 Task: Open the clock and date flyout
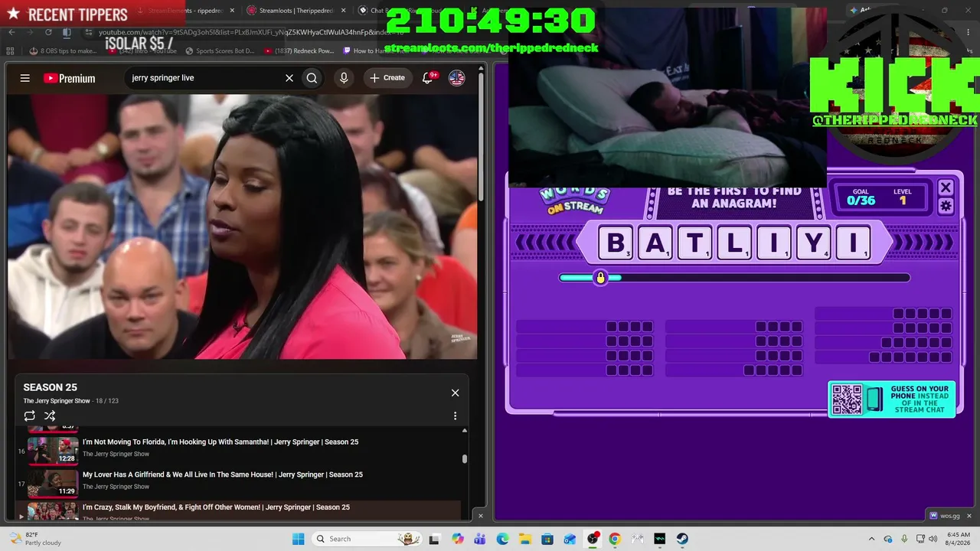tap(959, 539)
